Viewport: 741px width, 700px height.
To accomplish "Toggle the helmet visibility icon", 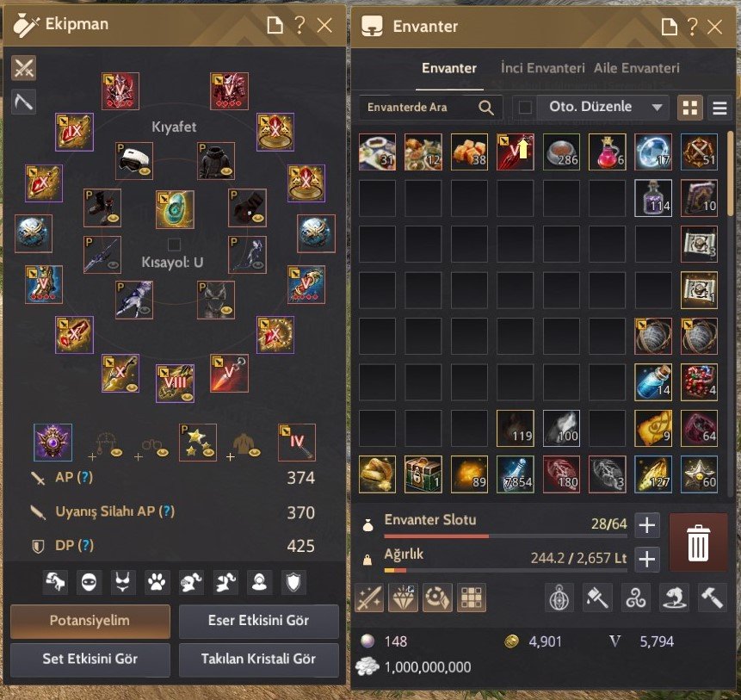I will point(190,582).
